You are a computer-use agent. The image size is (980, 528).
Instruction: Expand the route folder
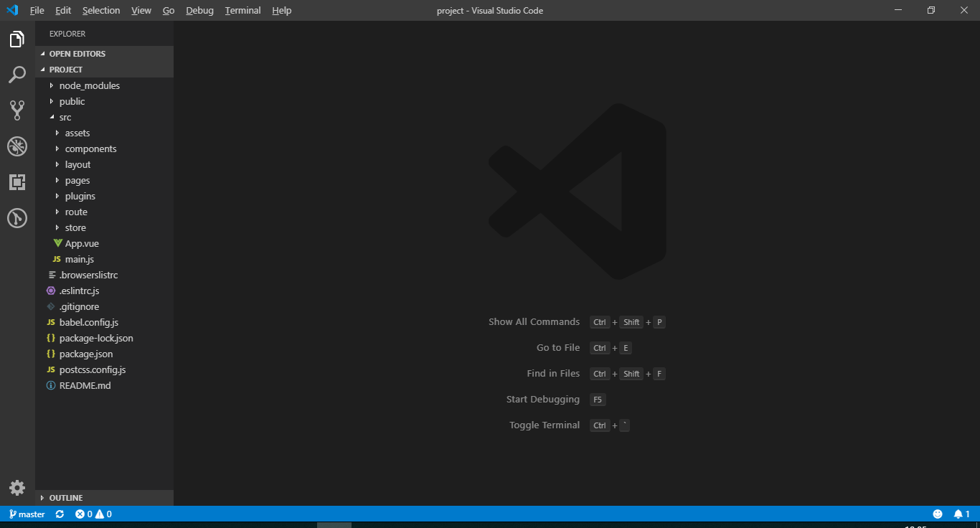pos(104,212)
